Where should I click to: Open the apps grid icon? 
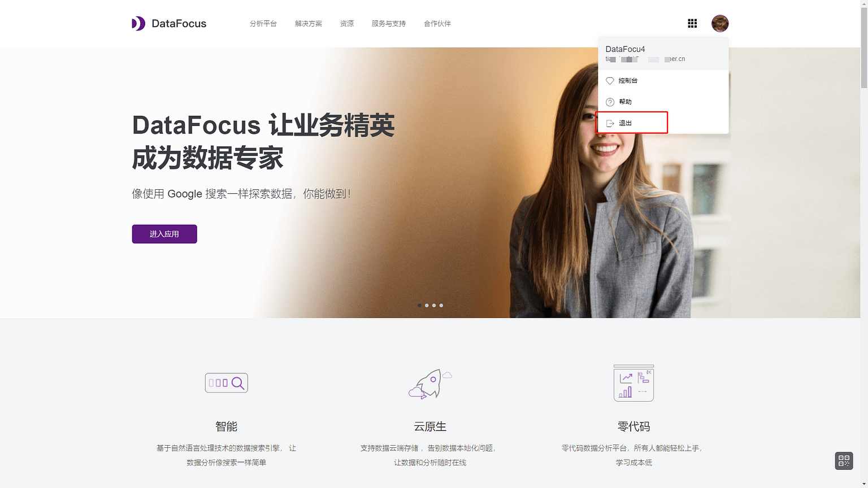tap(692, 23)
